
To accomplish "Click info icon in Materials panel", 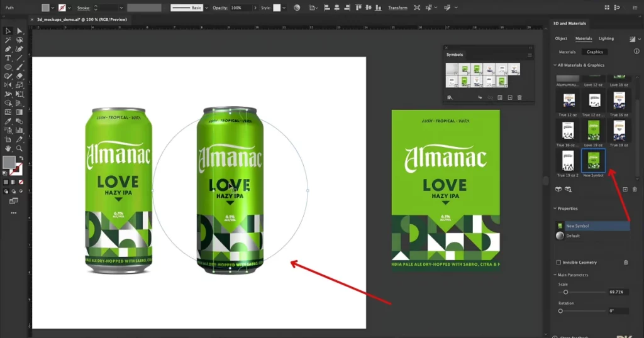I will 636,52.
